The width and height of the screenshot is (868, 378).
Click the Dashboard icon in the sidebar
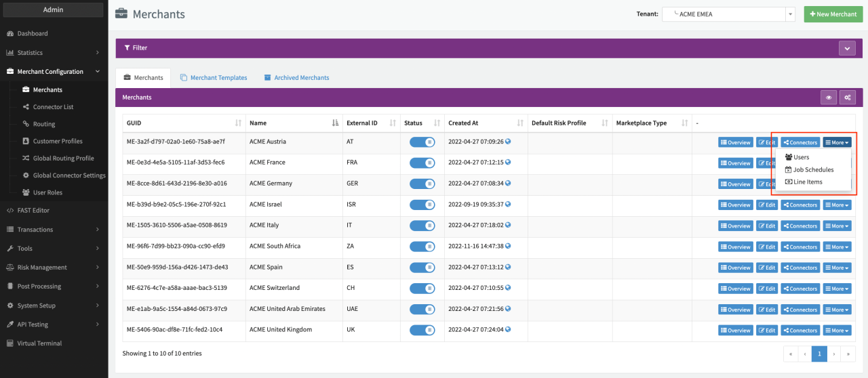tap(10, 33)
